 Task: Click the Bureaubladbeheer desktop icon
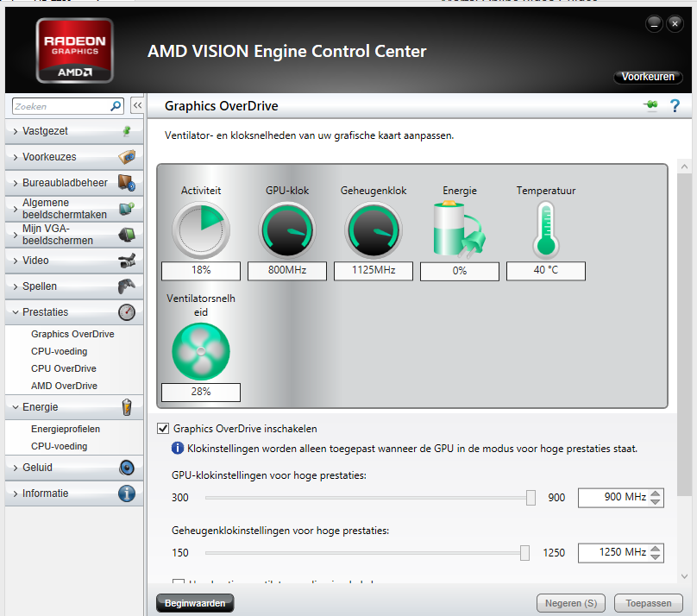point(127,183)
